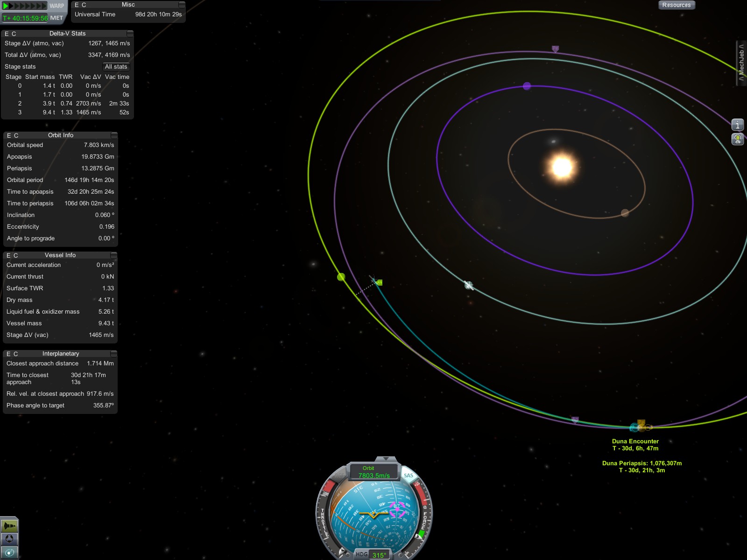This screenshot has width=747, height=560.
Task: Switch to staging mode icon
Action: tap(9, 526)
